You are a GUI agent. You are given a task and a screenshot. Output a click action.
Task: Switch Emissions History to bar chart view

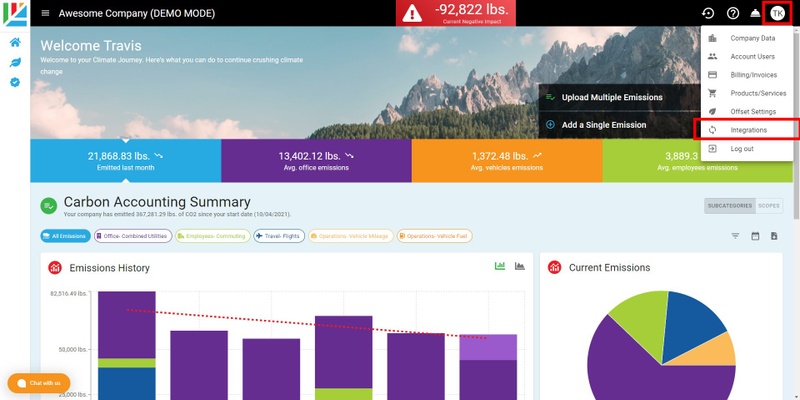[500, 266]
